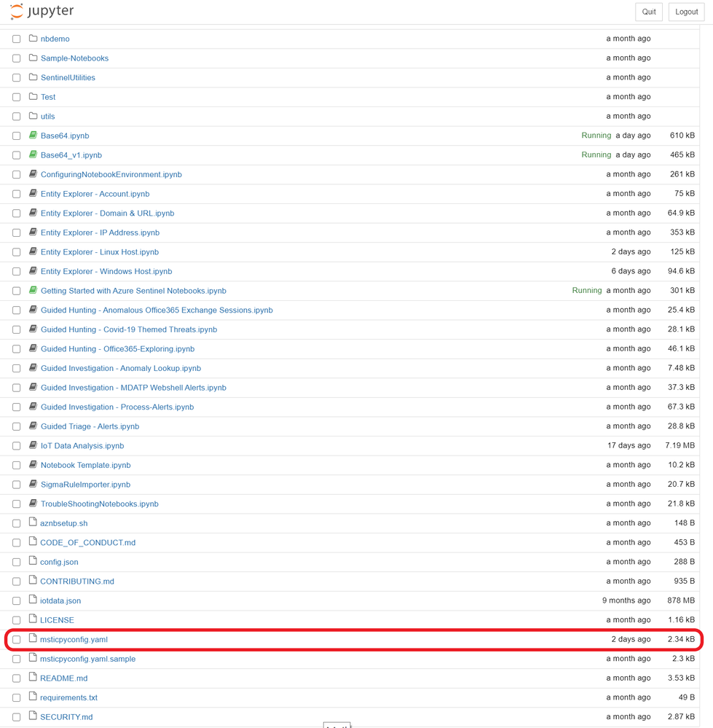Screen dimensions: 713x728
Task: Click the SentinelUtilities folder icon
Action: [x=33, y=77]
